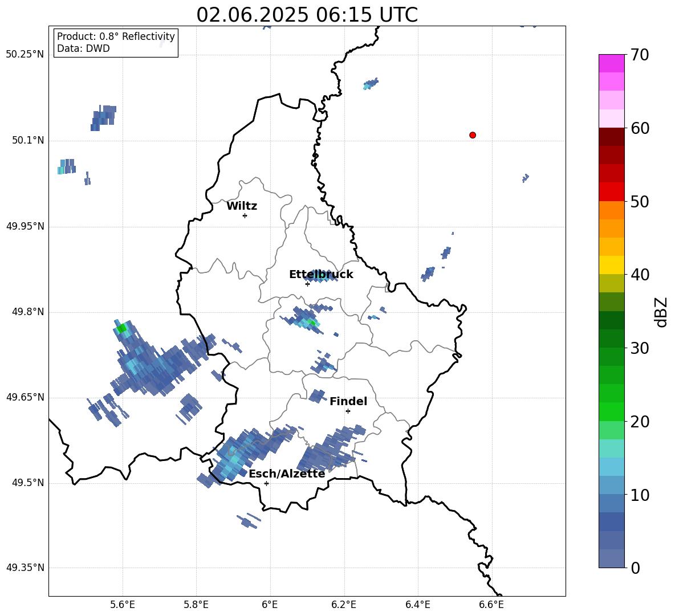Screen dimensions: 675x616
Task: Click the 49.5°N latitude label
Action: 28,483
